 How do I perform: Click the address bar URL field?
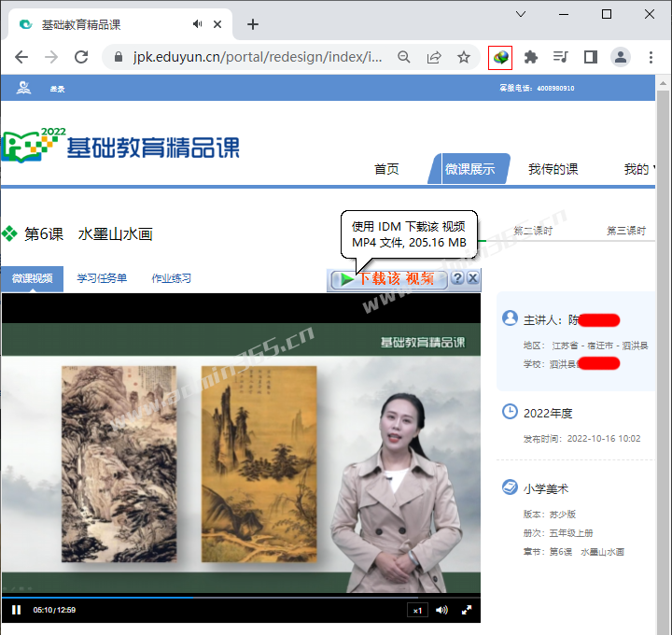pyautogui.click(x=258, y=57)
